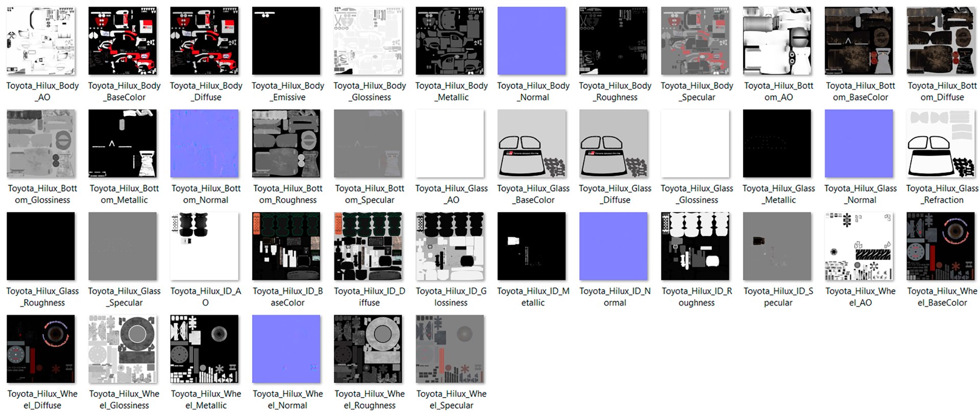980x420 pixels.
Task: Open the Toyota_Hilux_Body_BaseColor thumbnail
Action: (x=122, y=41)
